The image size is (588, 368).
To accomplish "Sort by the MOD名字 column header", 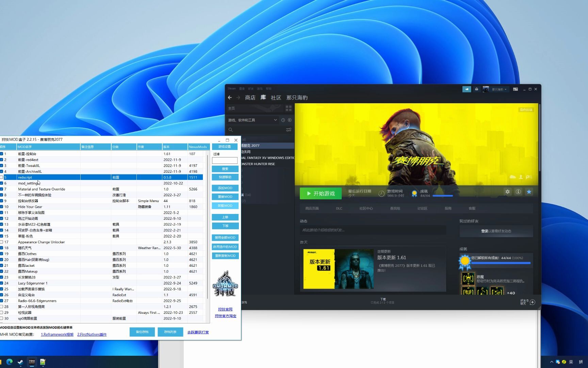I will (x=48, y=147).
